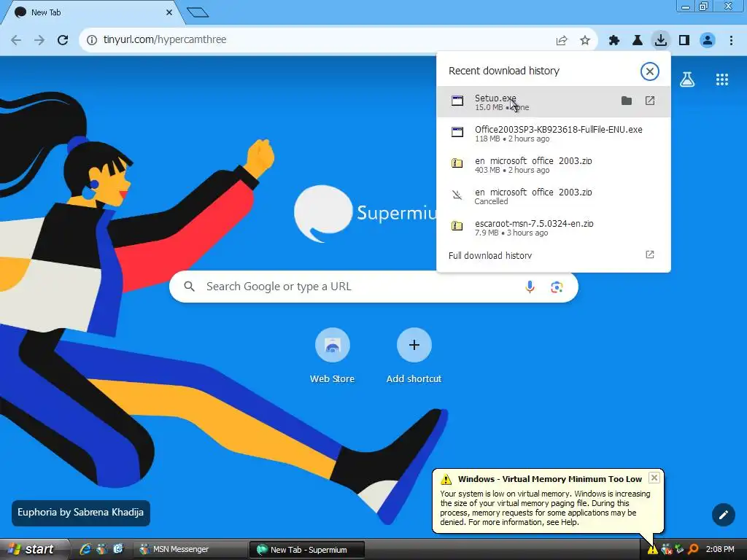
Task: Open Euphoria by Sabrena Khadija theme link
Action: pyautogui.click(x=80, y=513)
